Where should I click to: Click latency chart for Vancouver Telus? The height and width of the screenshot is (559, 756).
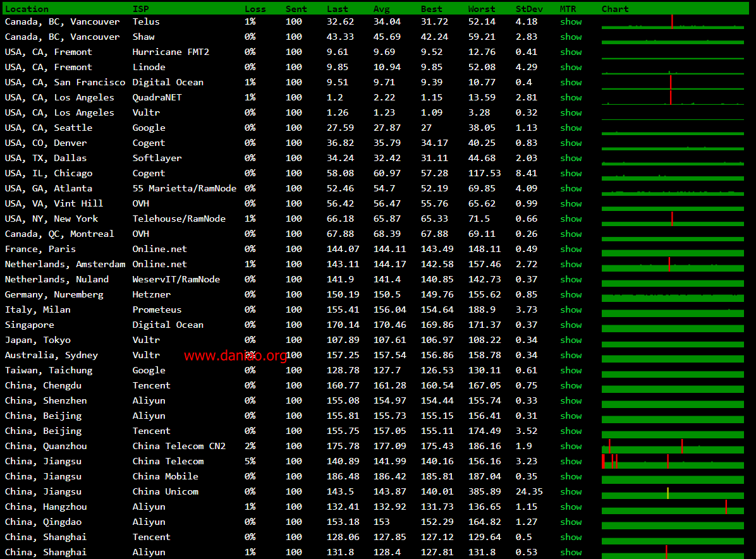pos(673,21)
